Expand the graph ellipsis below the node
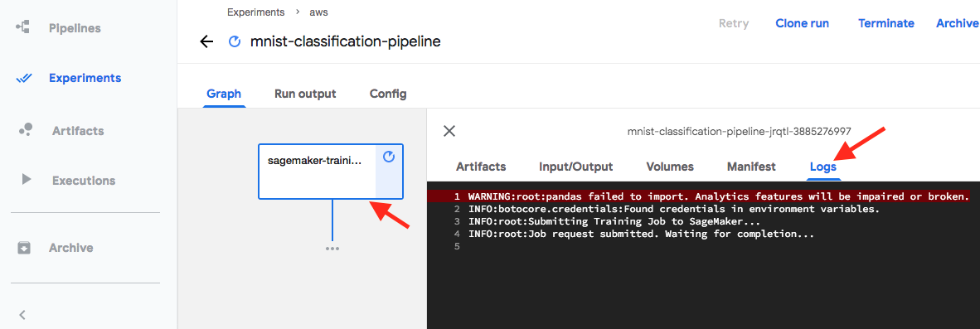Screen dimensions: 980x329 332,249
